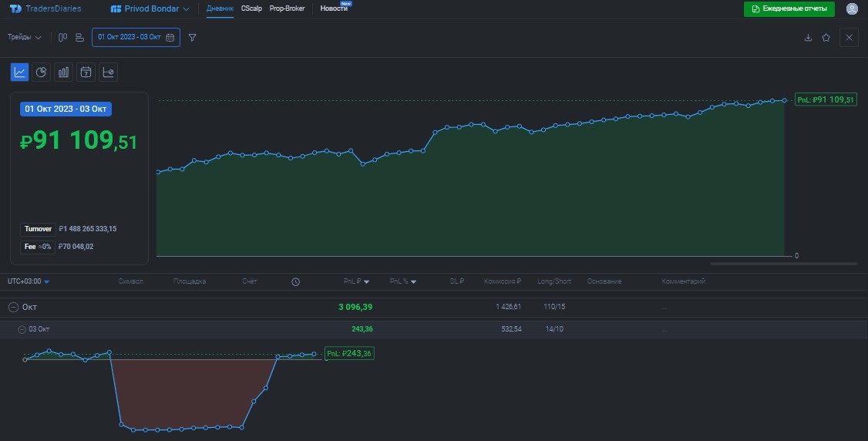Open the Новости tab
Screen dimensions: 868x441
[x=334, y=8]
